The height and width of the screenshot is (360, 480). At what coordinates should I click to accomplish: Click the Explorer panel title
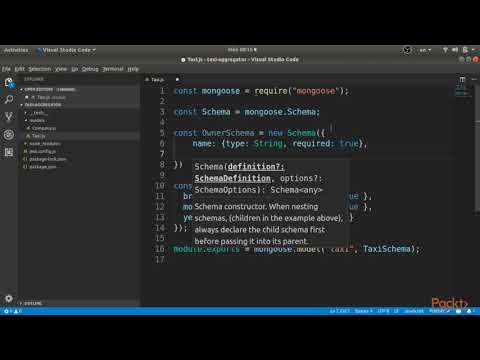(34, 79)
